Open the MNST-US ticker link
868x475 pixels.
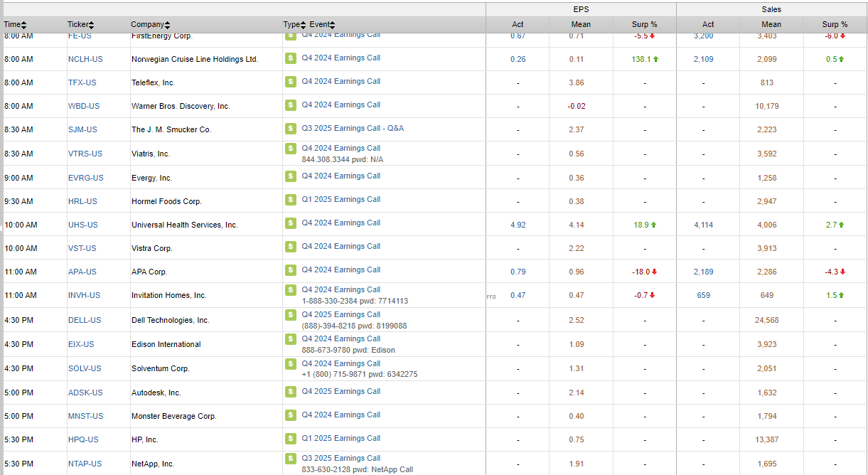click(x=86, y=416)
